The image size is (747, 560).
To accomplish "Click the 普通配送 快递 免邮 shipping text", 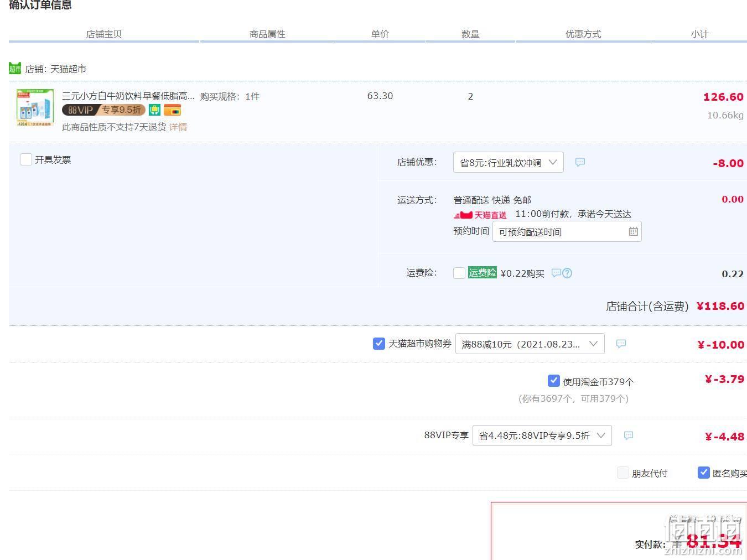I will point(492,200).
